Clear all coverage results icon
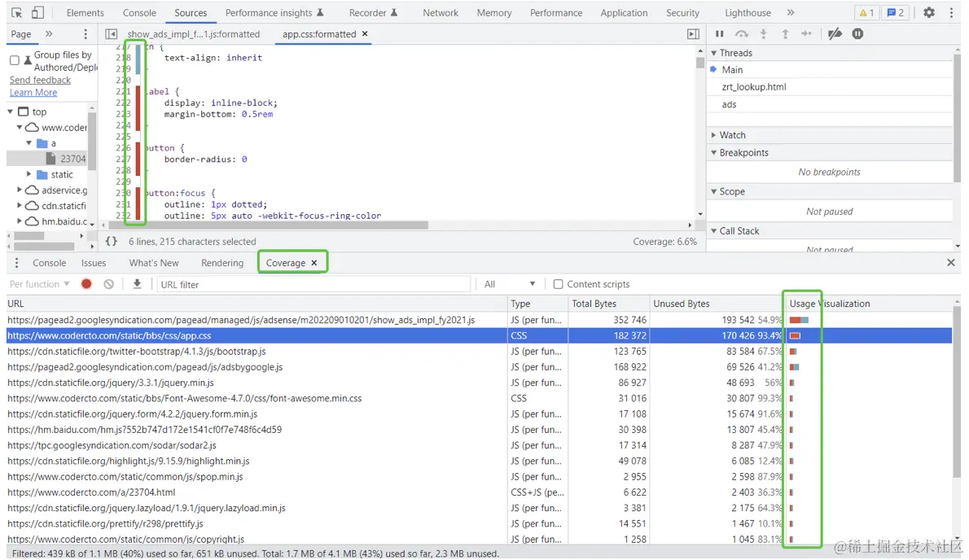 pos(109,284)
